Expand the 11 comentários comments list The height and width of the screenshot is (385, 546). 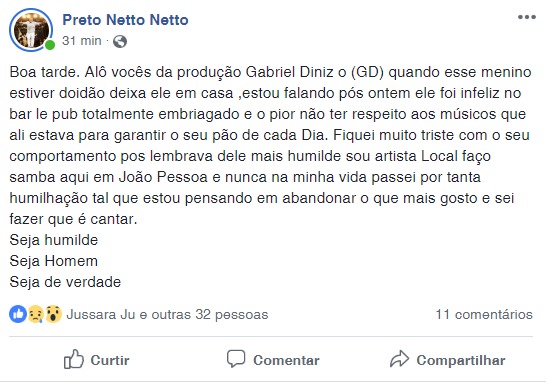[484, 314]
